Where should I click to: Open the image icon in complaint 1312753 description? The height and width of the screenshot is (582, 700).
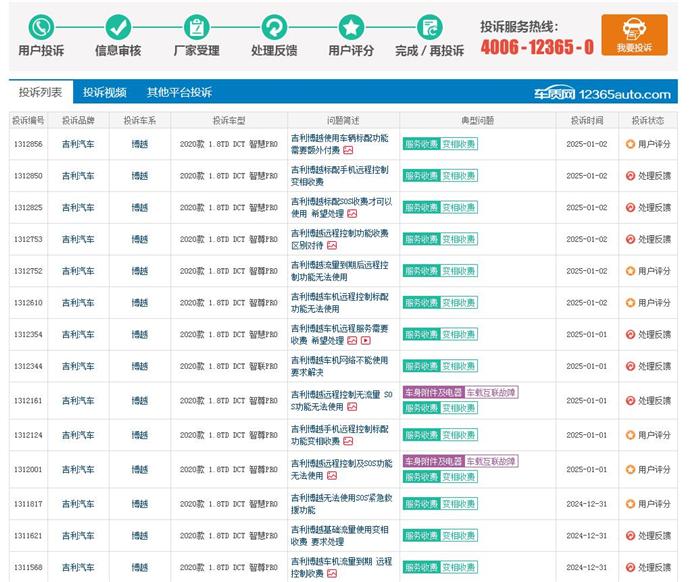click(x=332, y=245)
